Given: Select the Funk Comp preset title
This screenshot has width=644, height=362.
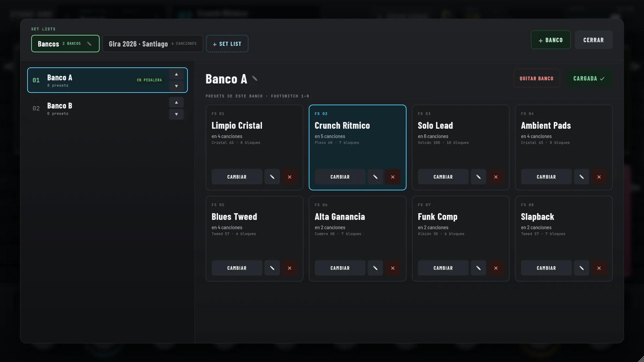Looking at the screenshot, I should [438, 217].
